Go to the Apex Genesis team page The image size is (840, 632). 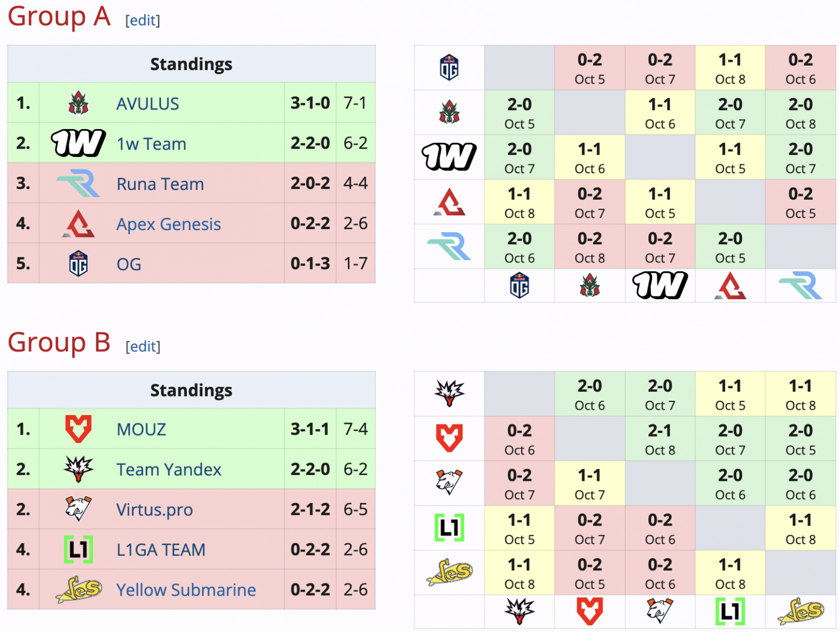point(168,224)
